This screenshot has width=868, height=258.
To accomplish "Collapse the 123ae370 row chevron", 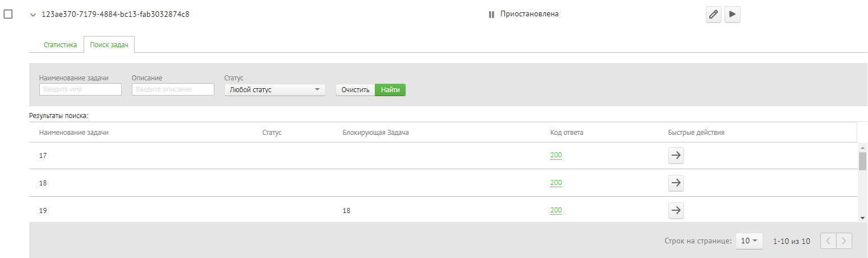I will pyautogui.click(x=33, y=15).
